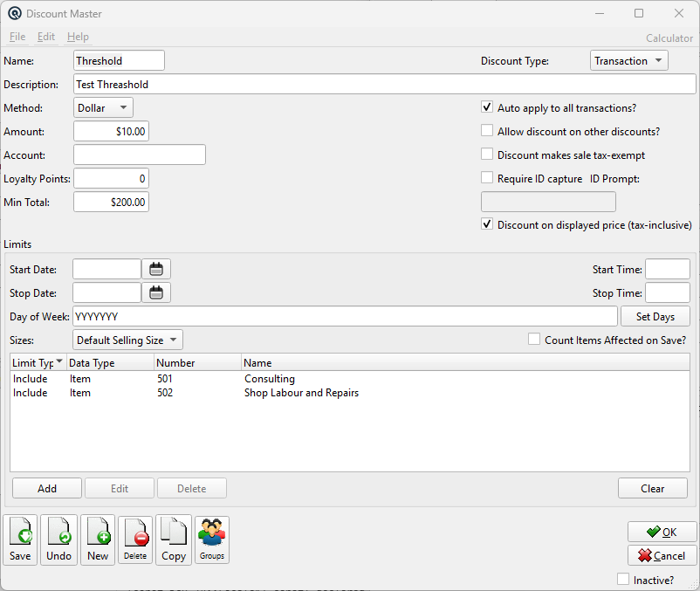Click the ID Prompt text box
Viewport: 700px width, 591px height.
pos(548,202)
